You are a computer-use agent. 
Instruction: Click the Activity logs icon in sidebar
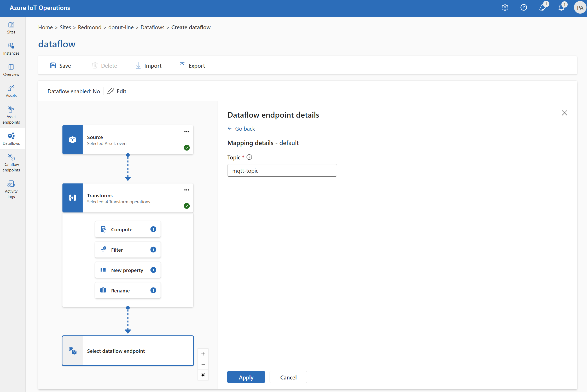pyautogui.click(x=11, y=188)
